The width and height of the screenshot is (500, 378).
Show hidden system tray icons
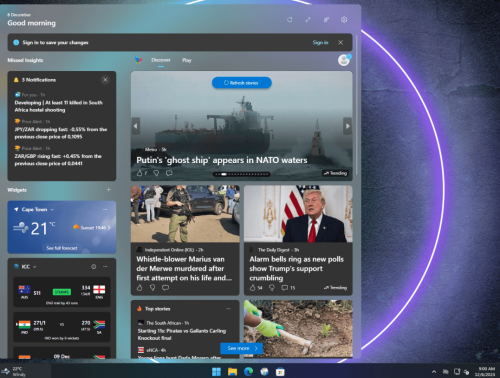coord(434,372)
